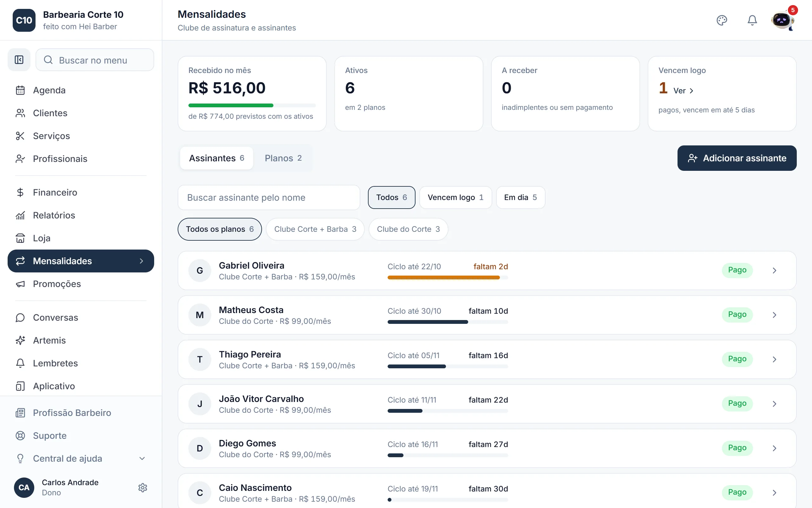Open Serviços scissors menu item
812x508 pixels.
[x=81, y=136]
